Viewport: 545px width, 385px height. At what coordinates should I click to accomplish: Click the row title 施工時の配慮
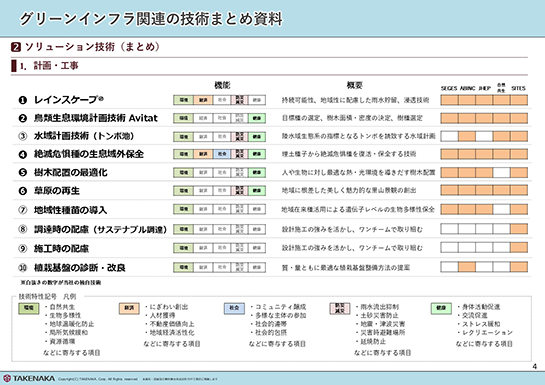pos(61,248)
